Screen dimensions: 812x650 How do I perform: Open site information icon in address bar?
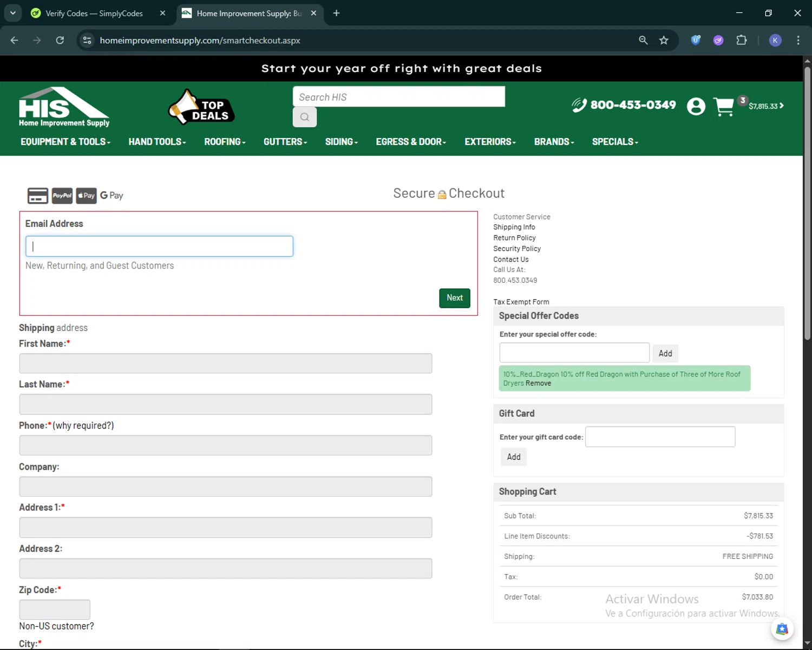87,40
